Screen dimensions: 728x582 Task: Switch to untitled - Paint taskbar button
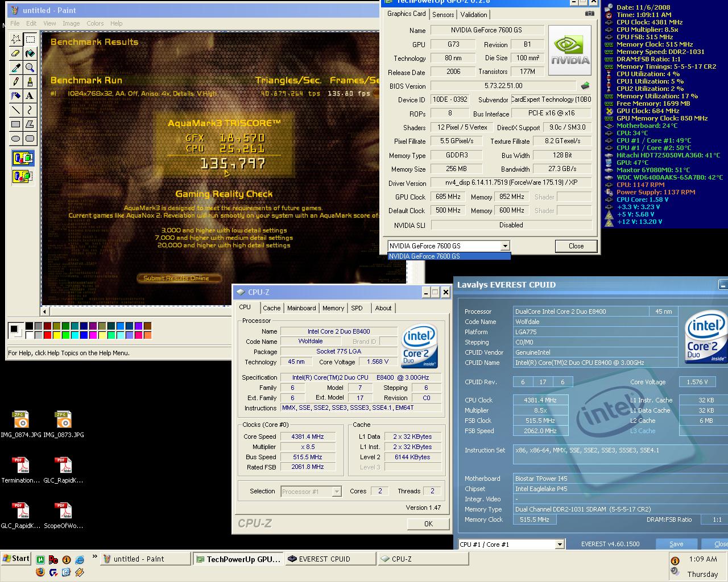[145, 559]
